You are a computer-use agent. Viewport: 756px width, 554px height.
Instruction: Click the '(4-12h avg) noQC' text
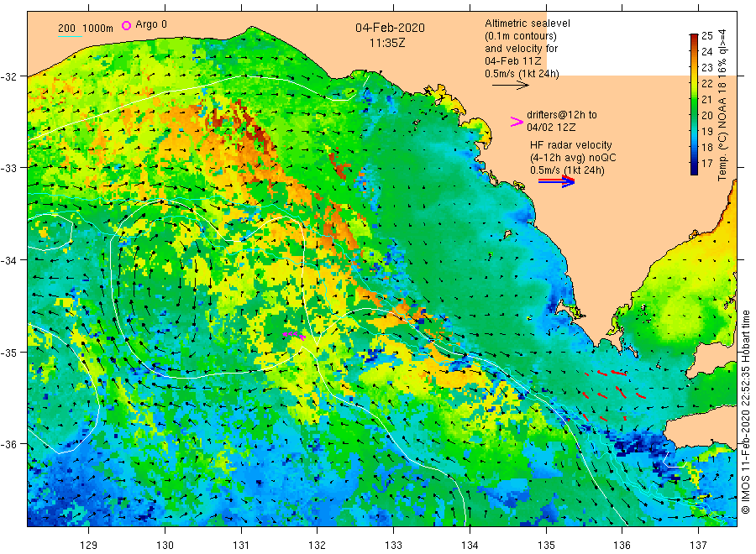[573, 158]
